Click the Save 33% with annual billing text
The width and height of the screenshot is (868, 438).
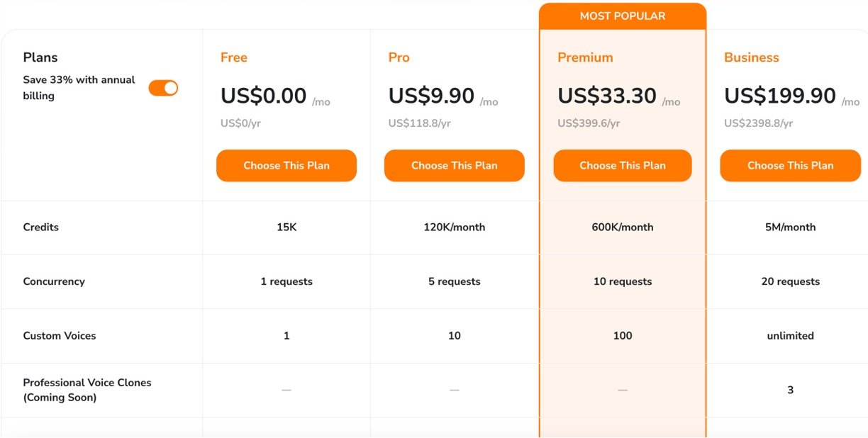pyautogui.click(x=79, y=88)
